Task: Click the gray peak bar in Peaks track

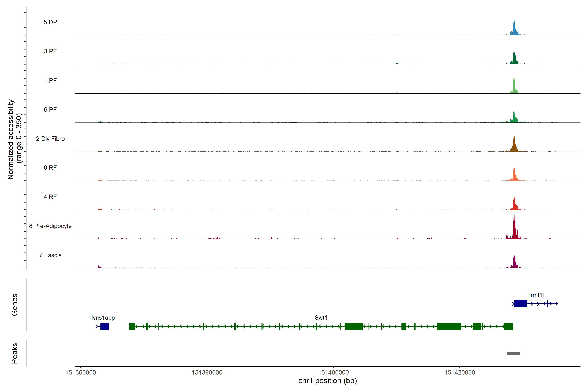Action: tap(513, 353)
